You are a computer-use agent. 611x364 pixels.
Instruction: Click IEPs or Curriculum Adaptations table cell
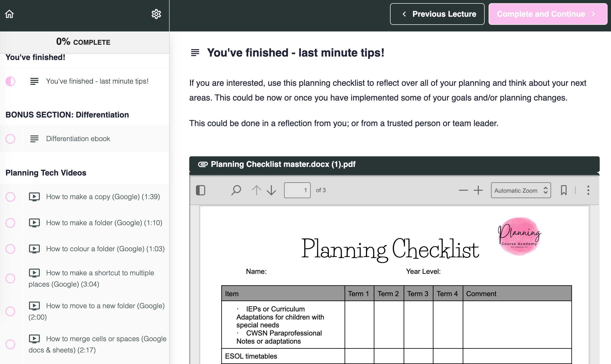pyautogui.click(x=283, y=325)
